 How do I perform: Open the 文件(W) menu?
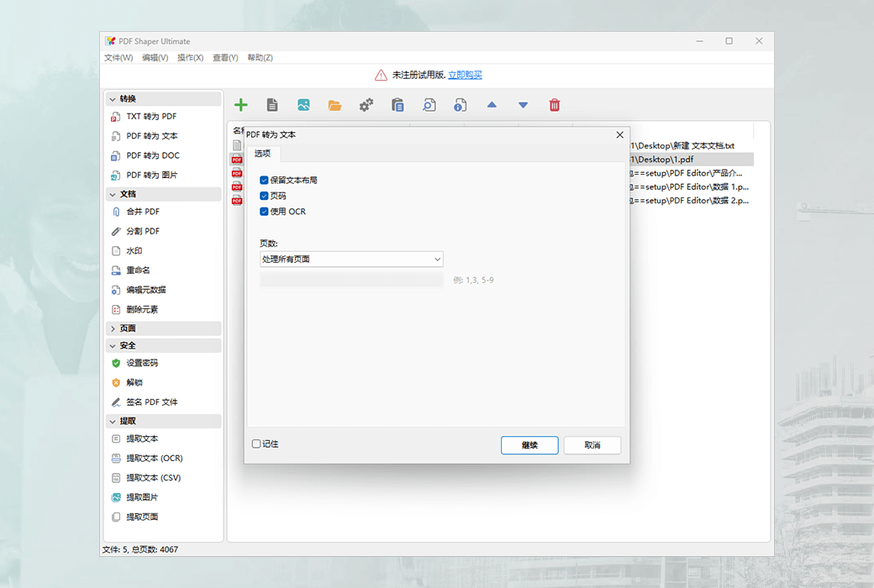118,57
